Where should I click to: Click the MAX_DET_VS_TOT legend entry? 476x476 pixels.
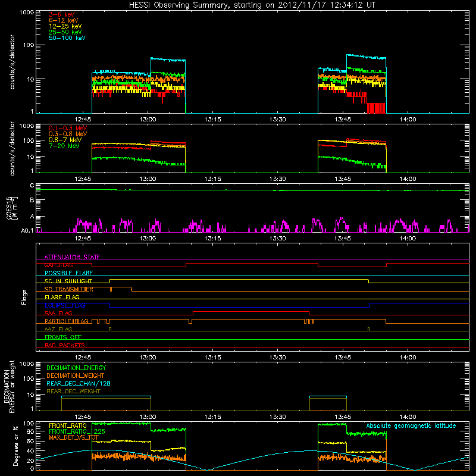[x=74, y=437]
